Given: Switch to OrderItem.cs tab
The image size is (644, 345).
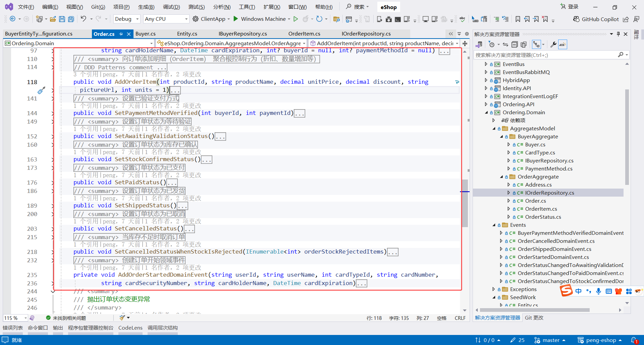Looking at the screenshot, I should (x=304, y=34).
